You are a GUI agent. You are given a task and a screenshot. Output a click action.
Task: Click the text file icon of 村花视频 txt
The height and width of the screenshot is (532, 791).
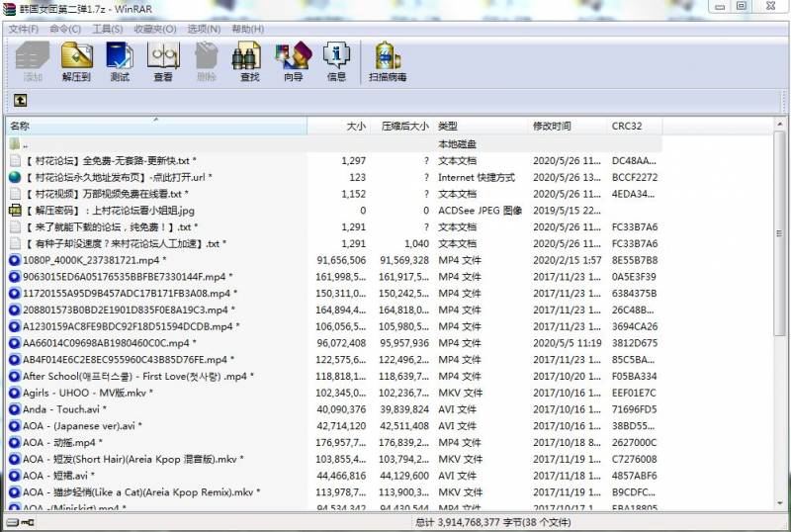[15, 194]
